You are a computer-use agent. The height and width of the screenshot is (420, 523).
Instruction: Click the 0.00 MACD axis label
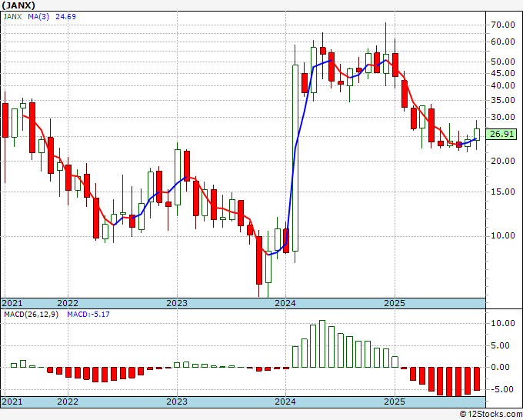pos(502,368)
